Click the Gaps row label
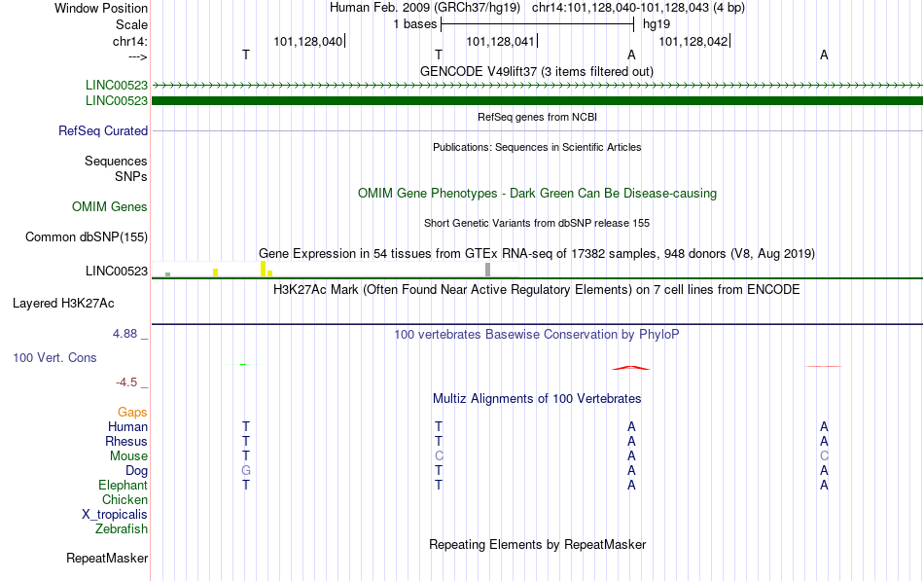 click(132, 413)
